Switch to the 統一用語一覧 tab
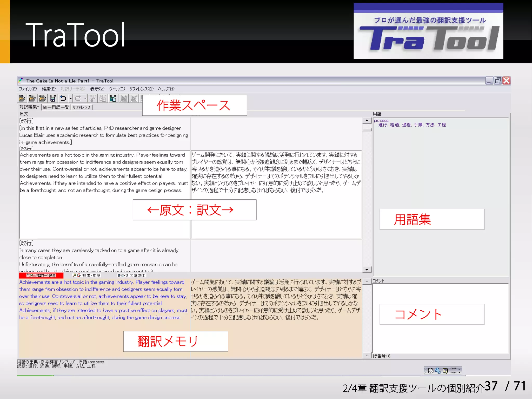Screen dimensions: 532x399 [56, 107]
